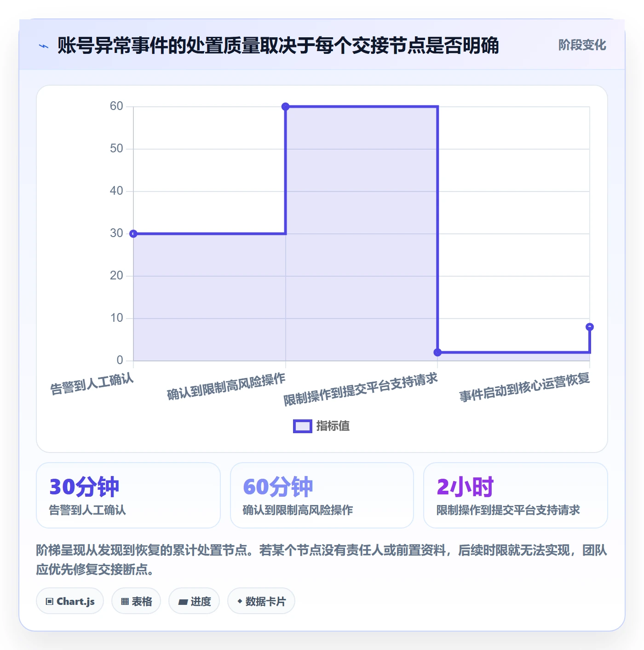
Task: Click the 告警到人工确认 card caption
Action: click(x=87, y=510)
